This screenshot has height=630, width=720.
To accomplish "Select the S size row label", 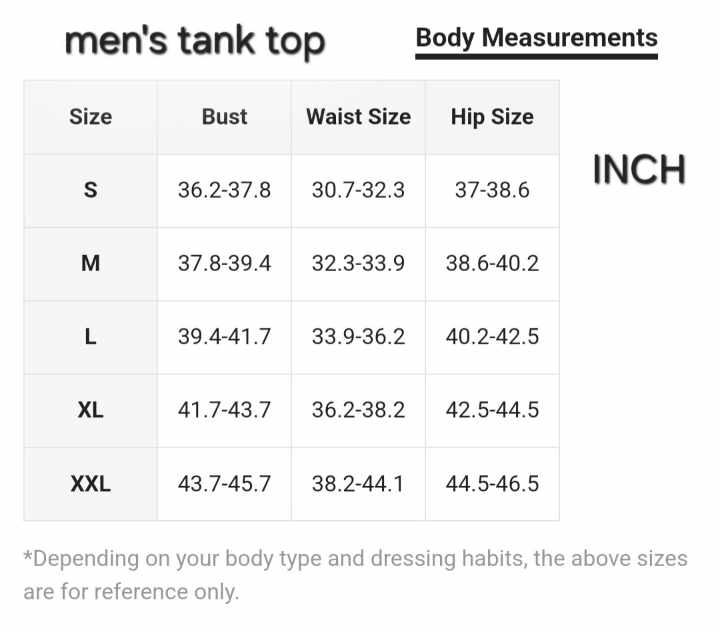I will pyautogui.click(x=90, y=190).
